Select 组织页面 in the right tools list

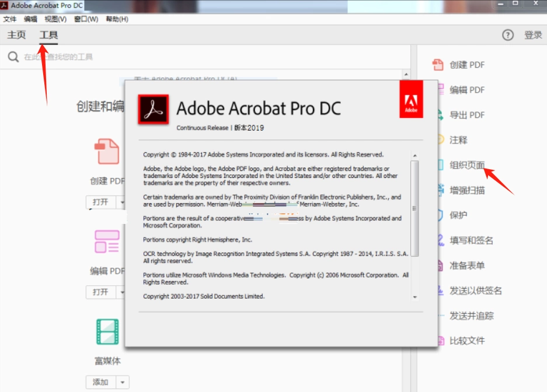(467, 165)
